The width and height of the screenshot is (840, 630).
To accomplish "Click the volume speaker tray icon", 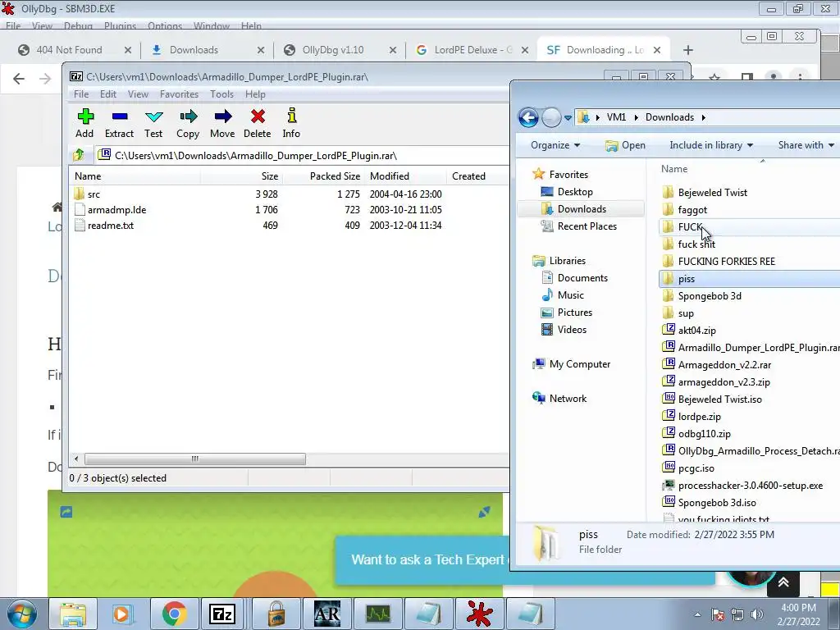I will click(757, 614).
